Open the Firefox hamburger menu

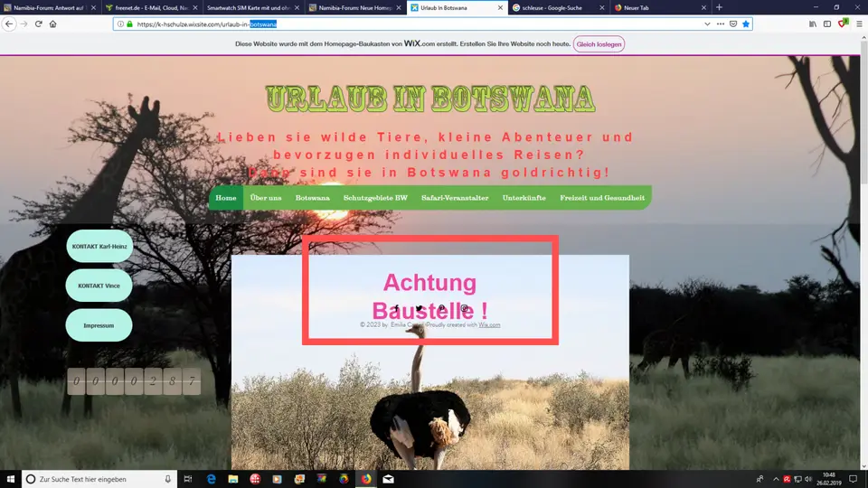[859, 23]
